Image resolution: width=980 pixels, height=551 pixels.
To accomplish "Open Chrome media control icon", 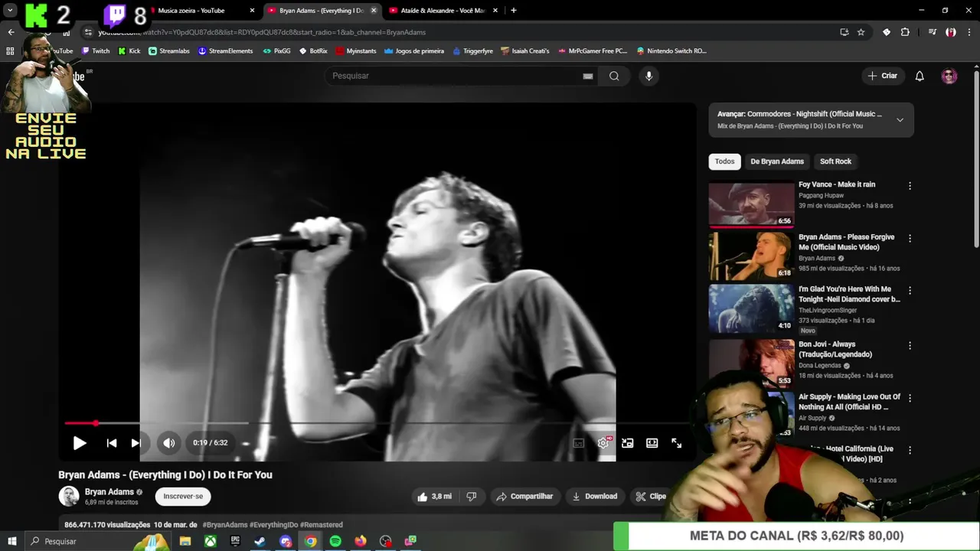I will [932, 32].
